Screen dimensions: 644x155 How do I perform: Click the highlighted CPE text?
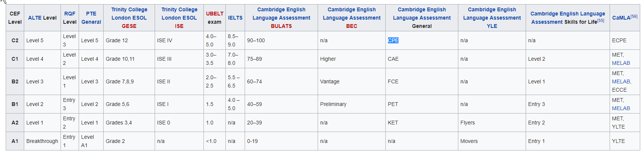pyautogui.click(x=393, y=40)
